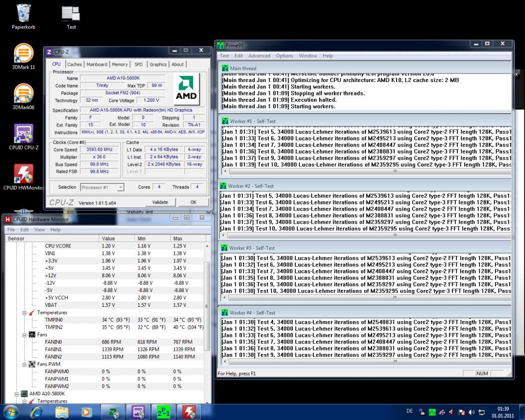The image size is (525, 420).
Task: Open the Memory tab in CPU-Z
Action: (120, 64)
